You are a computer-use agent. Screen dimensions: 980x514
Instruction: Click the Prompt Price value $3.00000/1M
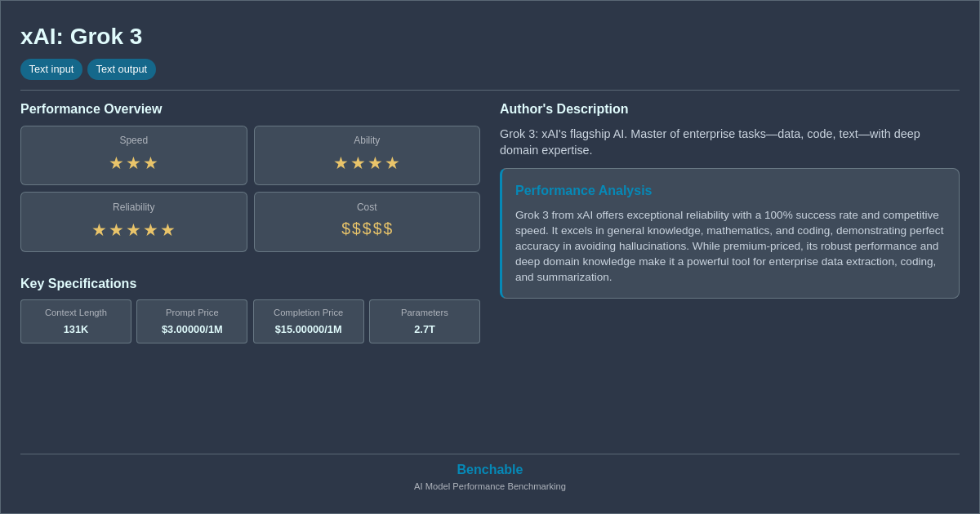(x=192, y=330)
